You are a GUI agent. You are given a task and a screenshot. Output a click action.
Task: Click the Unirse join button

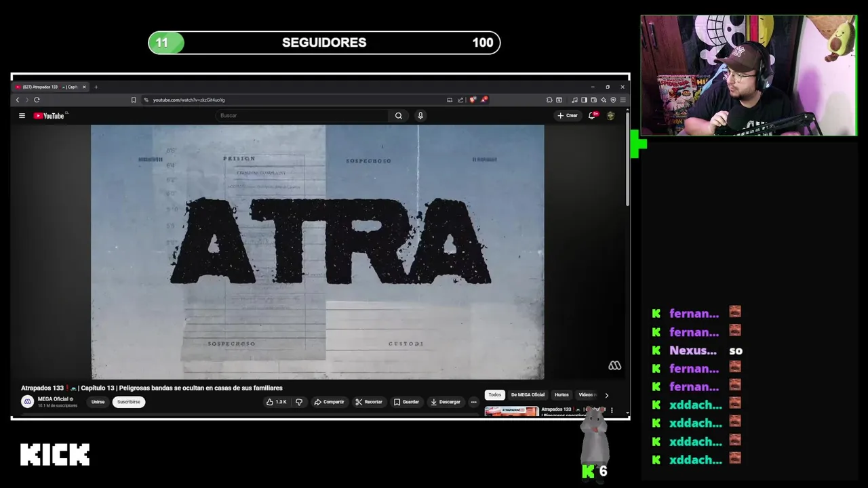[x=98, y=402]
